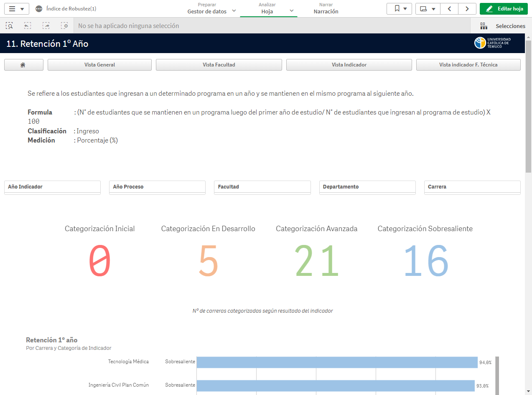Click the En Desarrollo KPI value 5

pyautogui.click(x=208, y=261)
